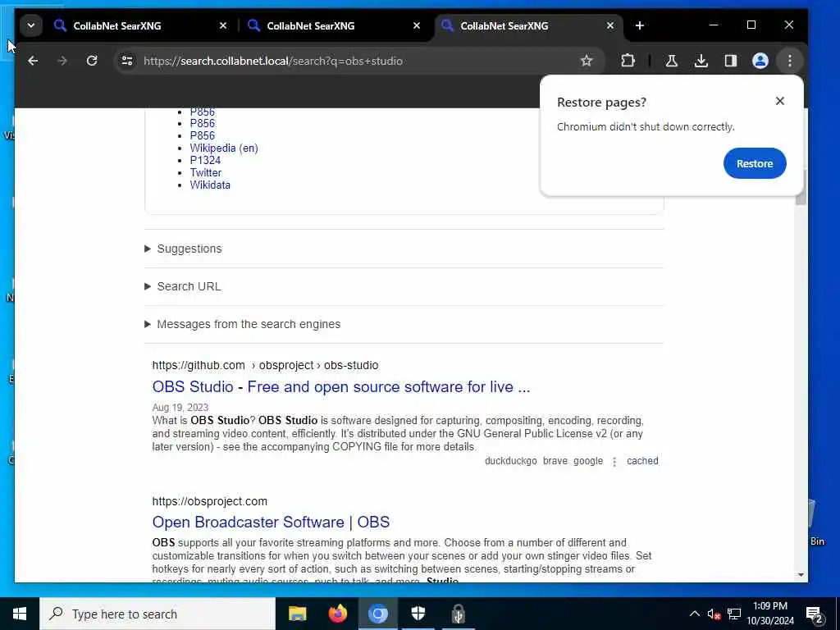Open a new browser tab
840x630 pixels.
pos(640,25)
